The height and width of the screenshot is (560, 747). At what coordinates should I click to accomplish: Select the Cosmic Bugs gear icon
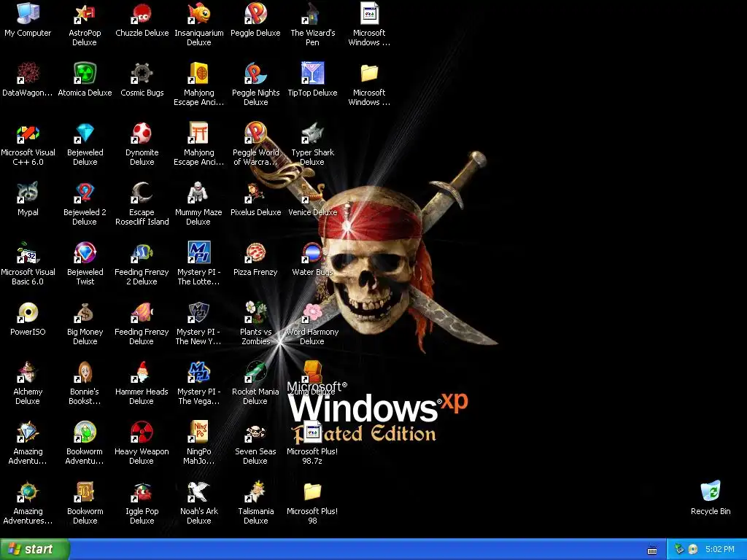pos(142,74)
